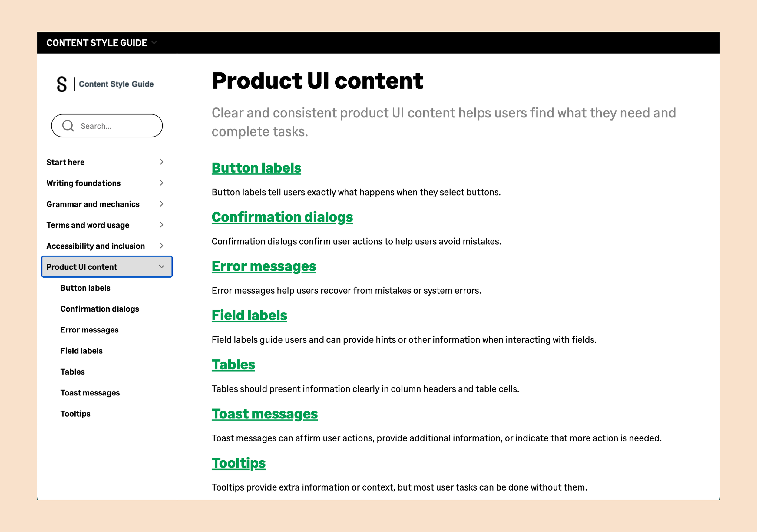Expand Grammar and mechanics chevron

pos(161,204)
